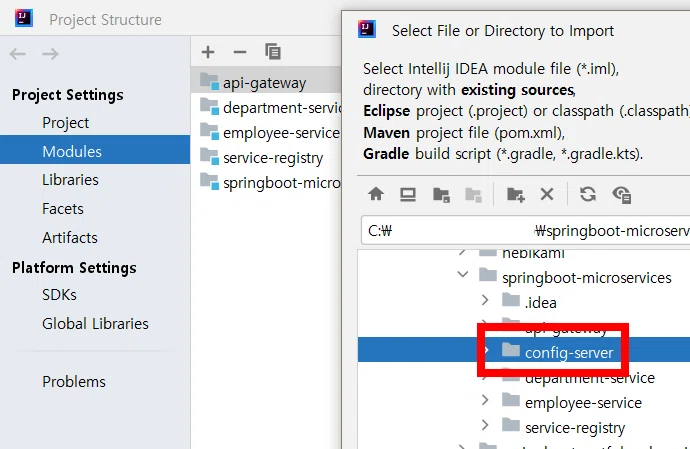Select service-registry in the file tree

pyautogui.click(x=575, y=428)
